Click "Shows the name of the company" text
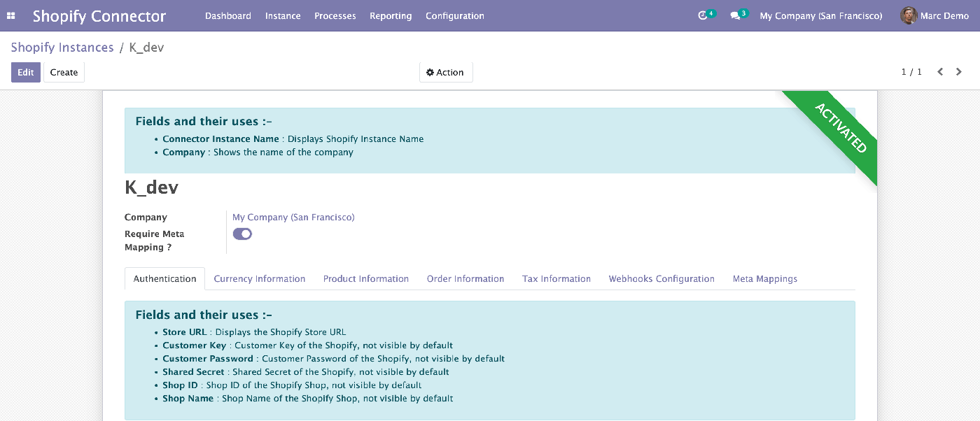This screenshot has width=980, height=421. [283, 152]
